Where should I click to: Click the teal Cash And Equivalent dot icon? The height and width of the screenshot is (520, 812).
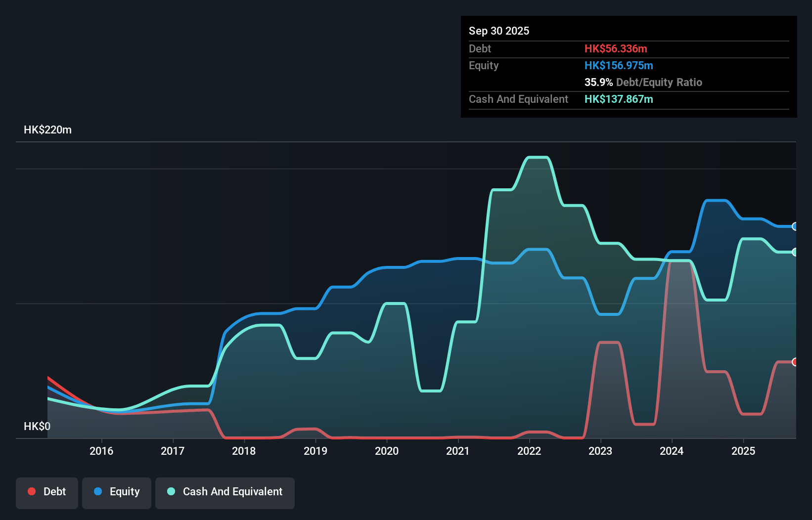coord(171,491)
